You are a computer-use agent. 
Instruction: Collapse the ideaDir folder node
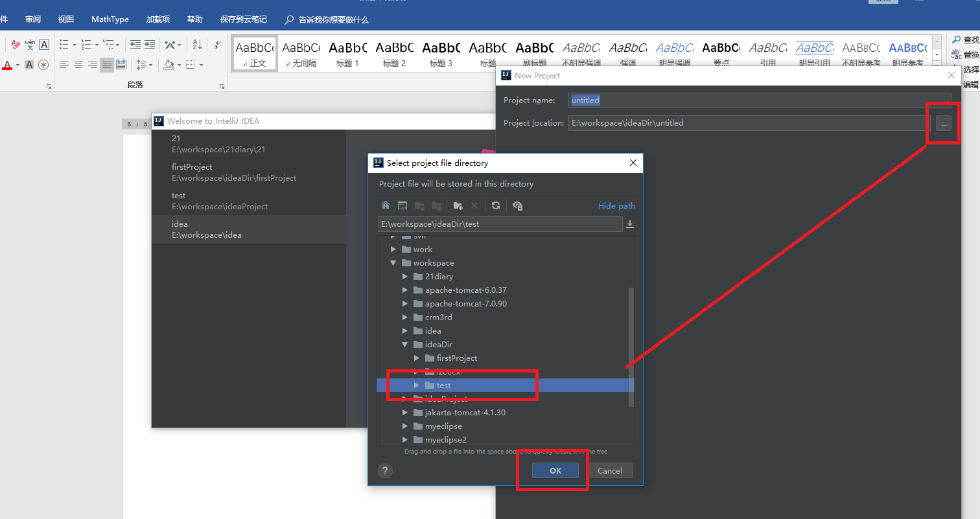tap(404, 345)
